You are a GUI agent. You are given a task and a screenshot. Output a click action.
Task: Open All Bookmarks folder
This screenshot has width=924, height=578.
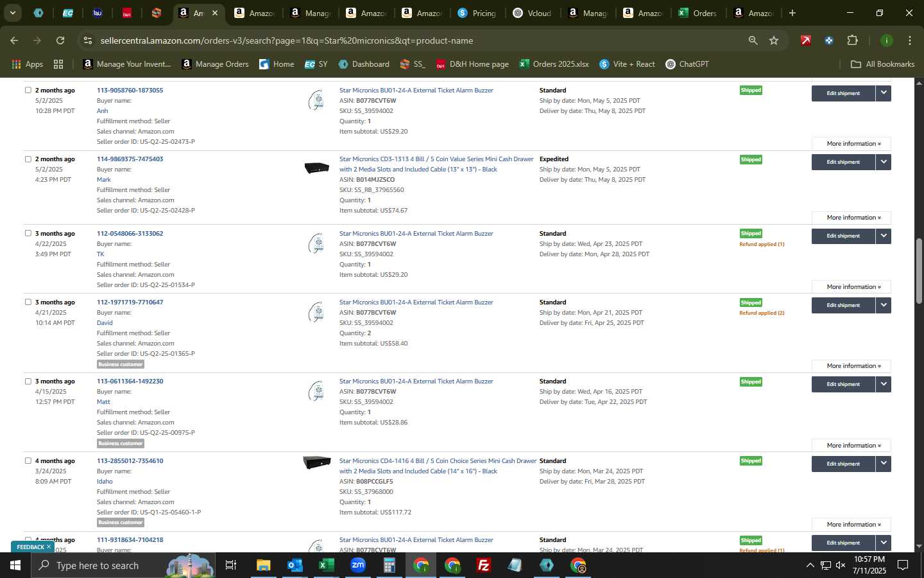point(882,64)
